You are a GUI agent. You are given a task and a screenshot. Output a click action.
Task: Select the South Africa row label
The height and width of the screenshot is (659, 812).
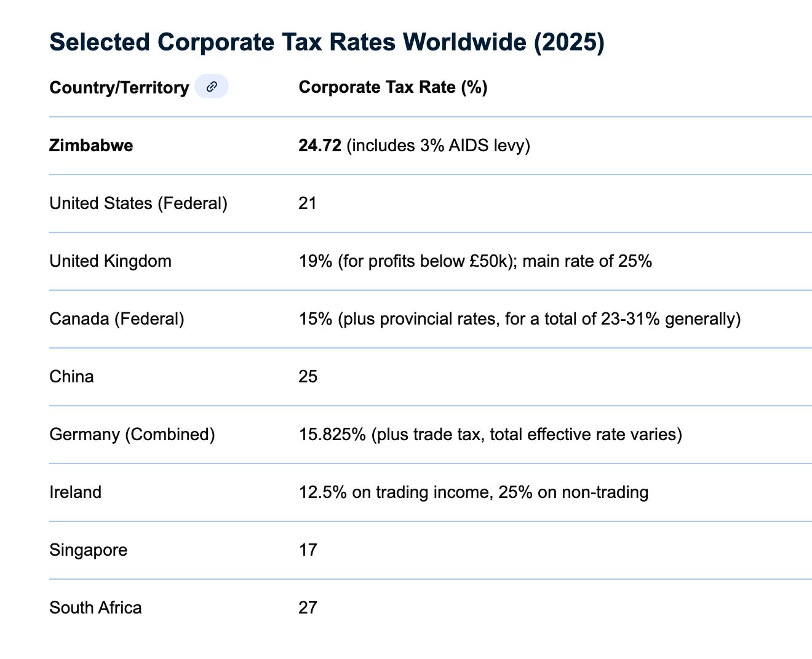[95, 608]
